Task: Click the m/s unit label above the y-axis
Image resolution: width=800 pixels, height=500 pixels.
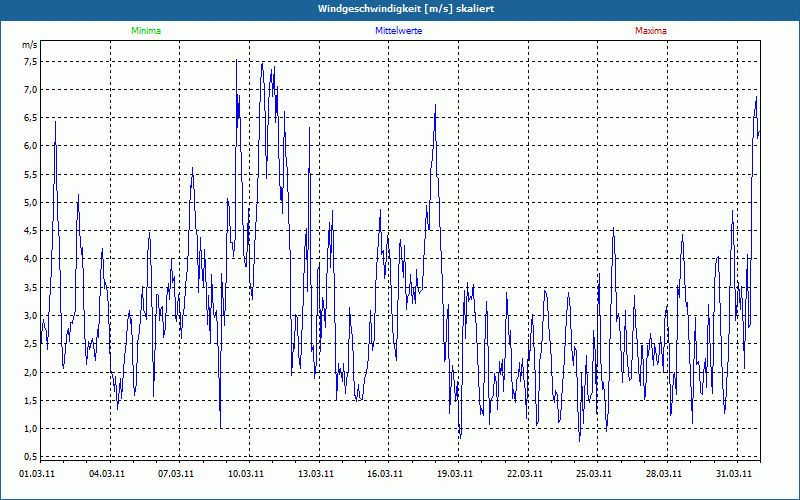Action: point(30,45)
